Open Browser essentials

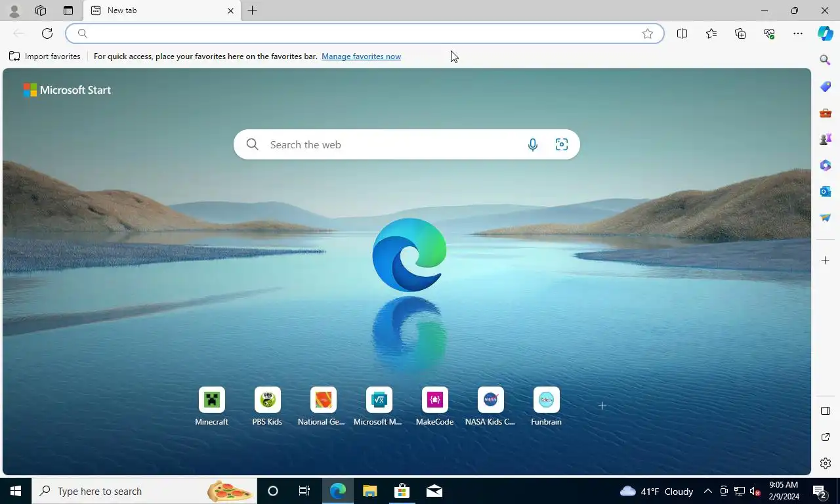(x=769, y=33)
